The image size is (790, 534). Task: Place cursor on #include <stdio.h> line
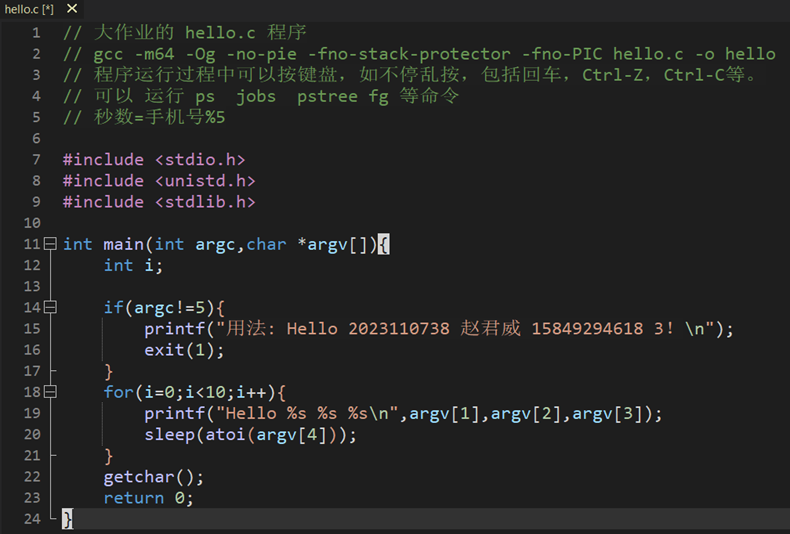click(x=154, y=160)
